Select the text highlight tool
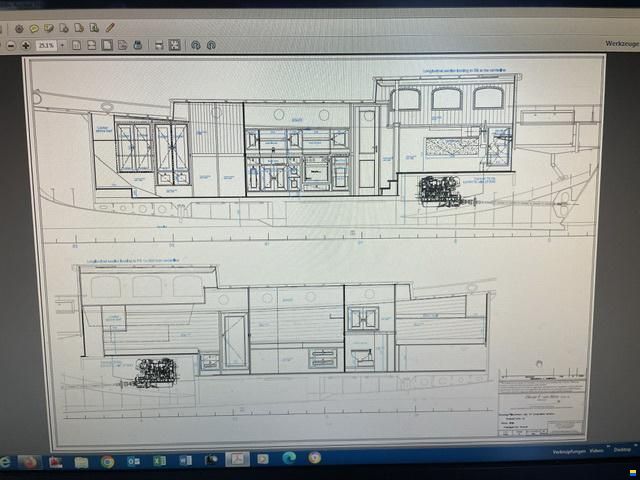Screen dimensions: 640x480 pos(49,28)
